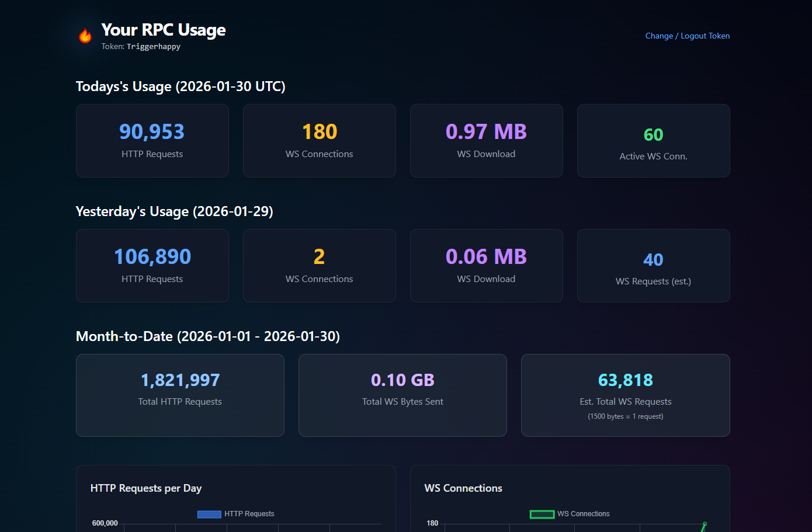Image resolution: width=812 pixels, height=532 pixels.
Task: Open the 63,818 Est. Total WS Requests card
Action: (x=625, y=395)
